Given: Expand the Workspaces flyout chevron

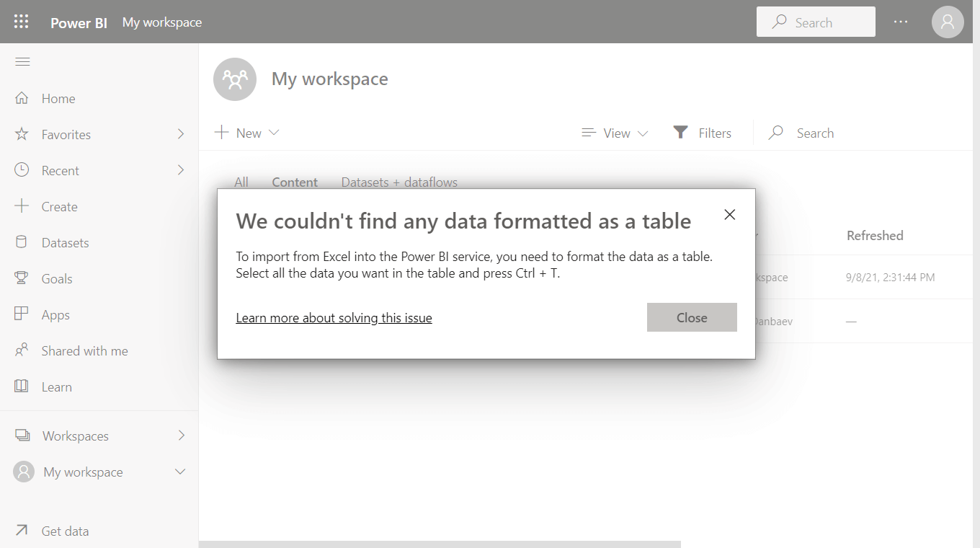Looking at the screenshot, I should click(181, 436).
